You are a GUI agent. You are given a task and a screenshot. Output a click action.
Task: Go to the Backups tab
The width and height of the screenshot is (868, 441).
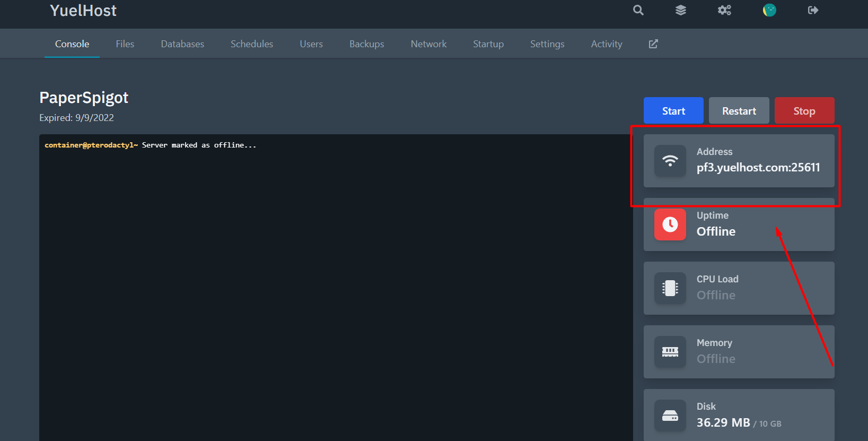click(366, 44)
